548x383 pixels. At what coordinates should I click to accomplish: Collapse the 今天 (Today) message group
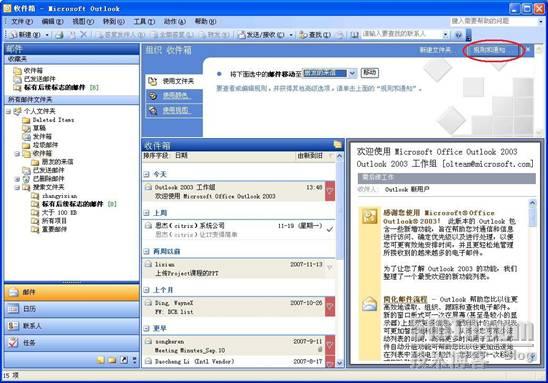coord(147,174)
